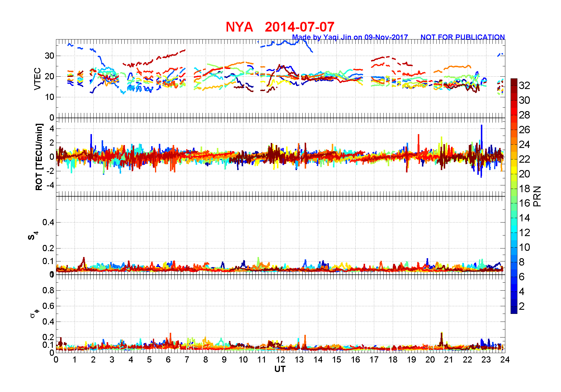Click the blue ROT spike near 22.8 UT

pyautogui.click(x=481, y=151)
